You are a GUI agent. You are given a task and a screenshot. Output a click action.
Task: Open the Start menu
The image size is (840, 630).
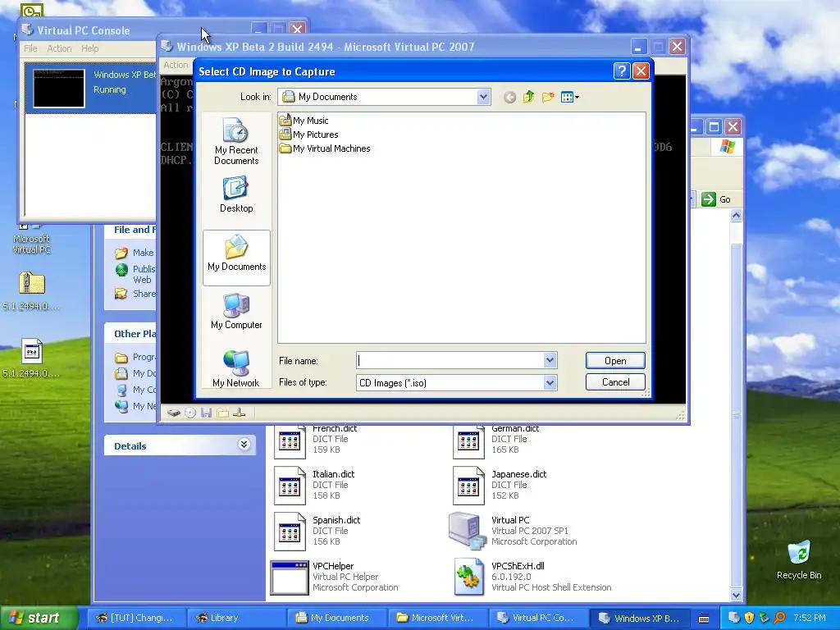click(38, 618)
